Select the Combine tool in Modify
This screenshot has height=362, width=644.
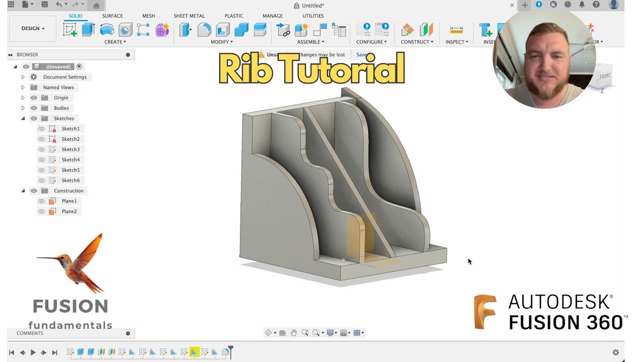point(242,30)
